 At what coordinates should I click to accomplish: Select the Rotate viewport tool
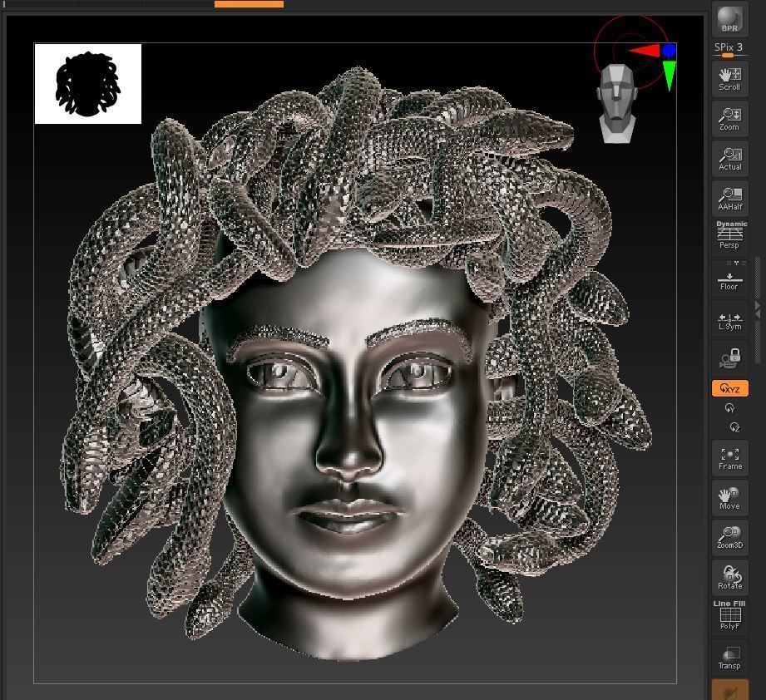click(729, 576)
